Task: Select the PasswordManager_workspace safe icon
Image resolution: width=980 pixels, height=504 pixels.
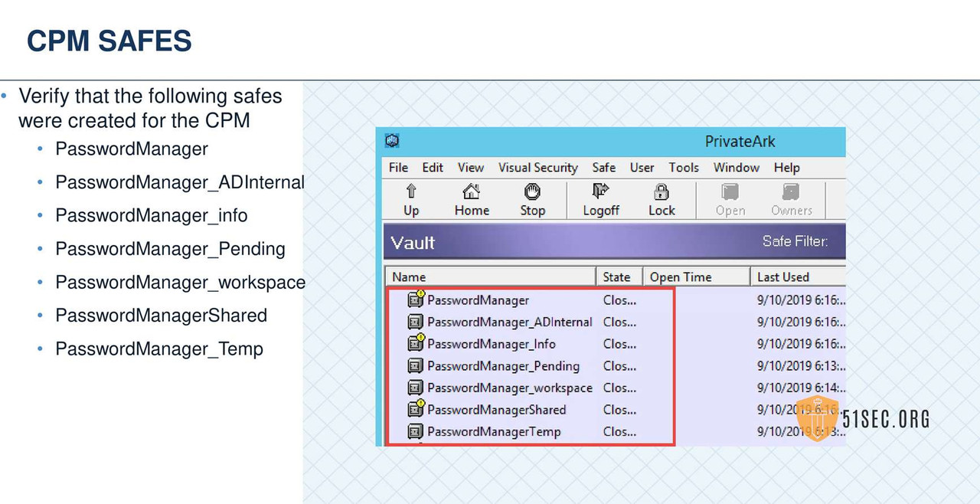Action: (416, 388)
